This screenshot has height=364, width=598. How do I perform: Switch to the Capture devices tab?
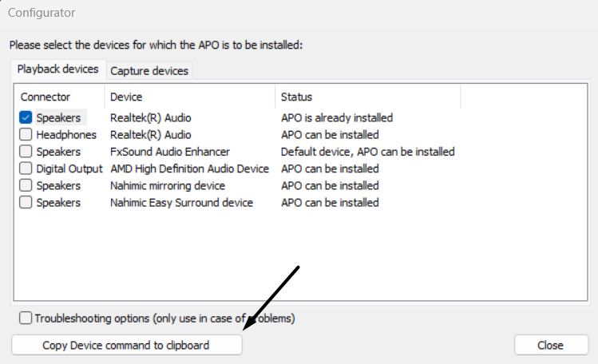(149, 70)
